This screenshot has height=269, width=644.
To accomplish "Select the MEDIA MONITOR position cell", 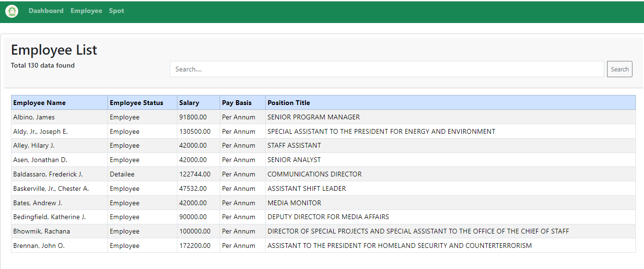I will (x=294, y=203).
